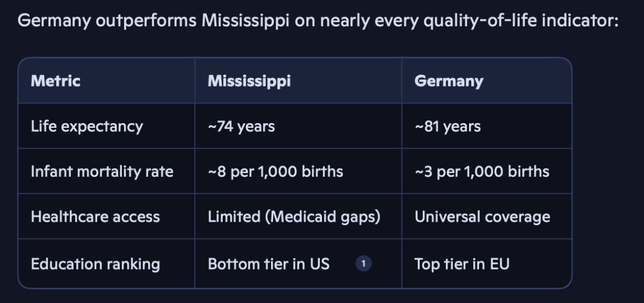
Task: Click the ~3 per 1,000 births cell
Action: click(x=482, y=171)
